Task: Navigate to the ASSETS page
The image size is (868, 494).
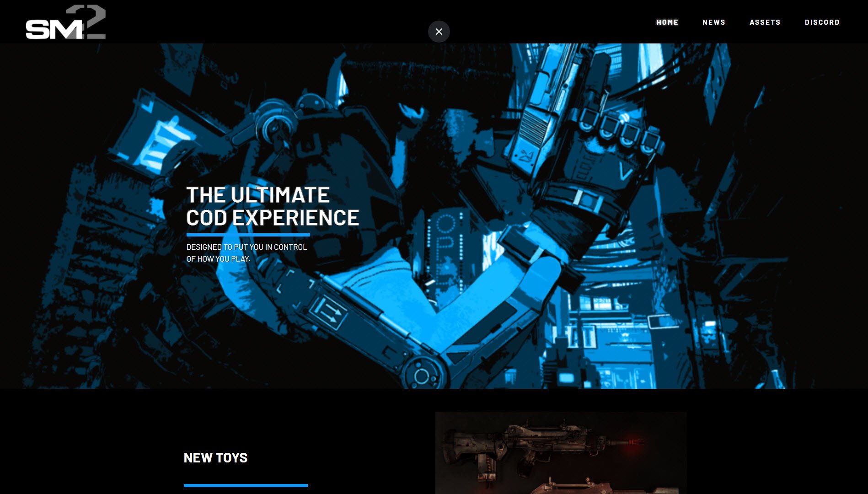Action: point(765,22)
